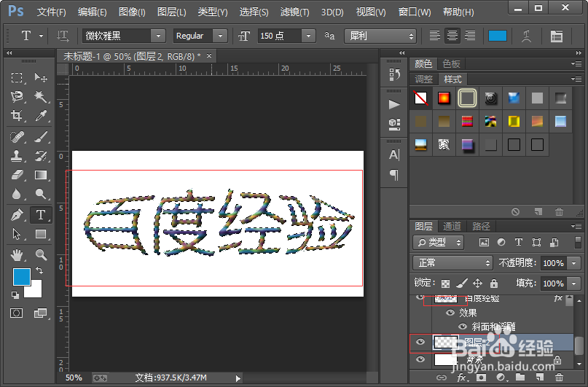Delete layer with the Layers trash icon

coord(559,378)
